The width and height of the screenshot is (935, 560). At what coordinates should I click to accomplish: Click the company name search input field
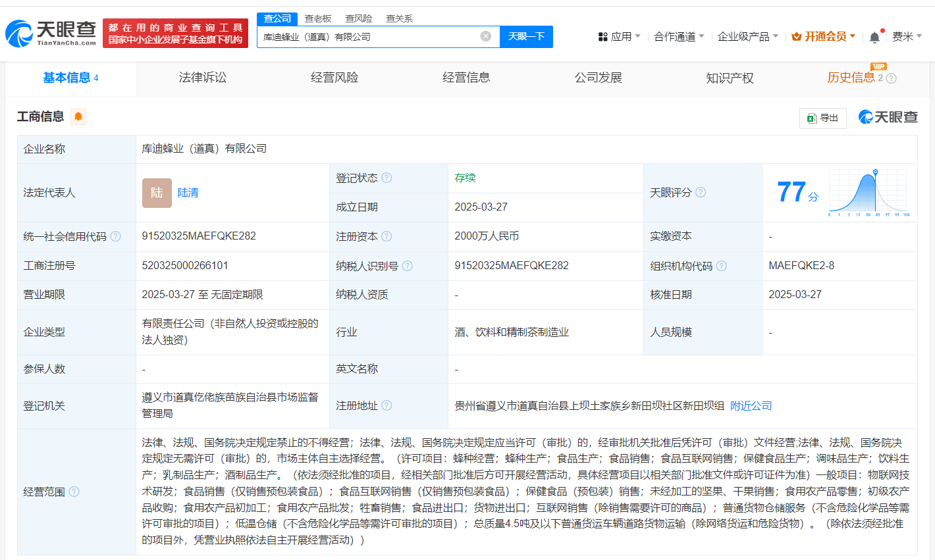click(369, 37)
